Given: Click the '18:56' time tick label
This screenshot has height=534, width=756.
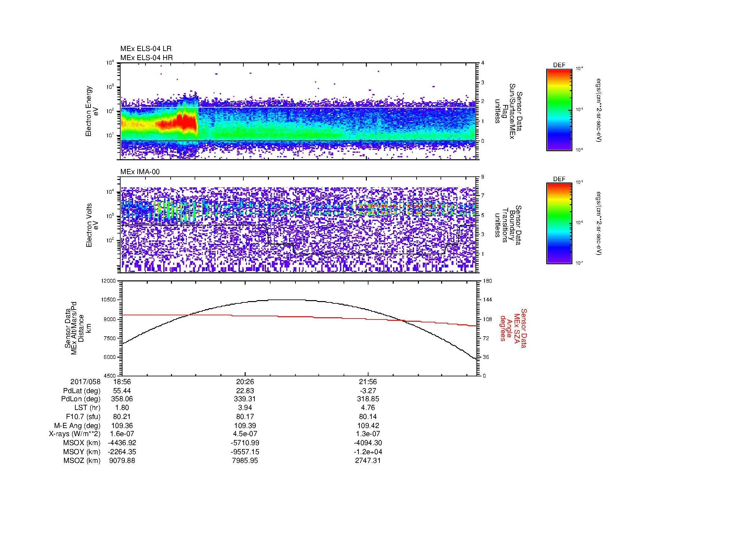Looking at the screenshot, I should pos(122,382).
